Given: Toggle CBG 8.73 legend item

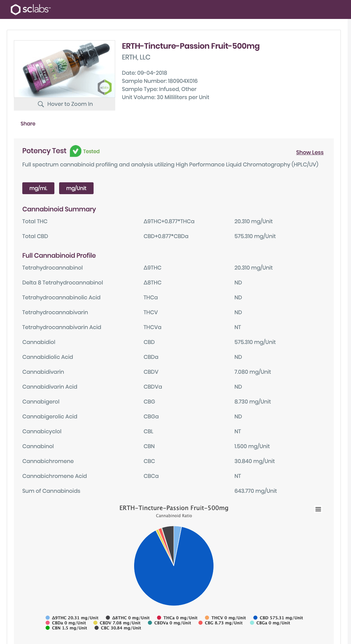Looking at the screenshot, I should 221,623.
